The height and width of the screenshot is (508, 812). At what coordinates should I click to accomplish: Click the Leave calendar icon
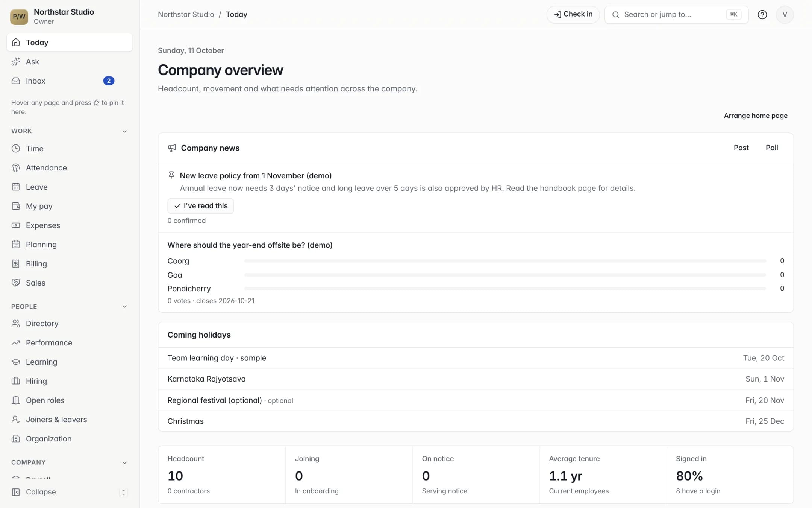[16, 187]
